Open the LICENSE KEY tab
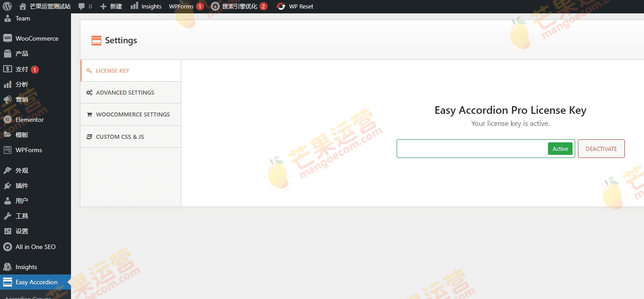 pos(131,71)
